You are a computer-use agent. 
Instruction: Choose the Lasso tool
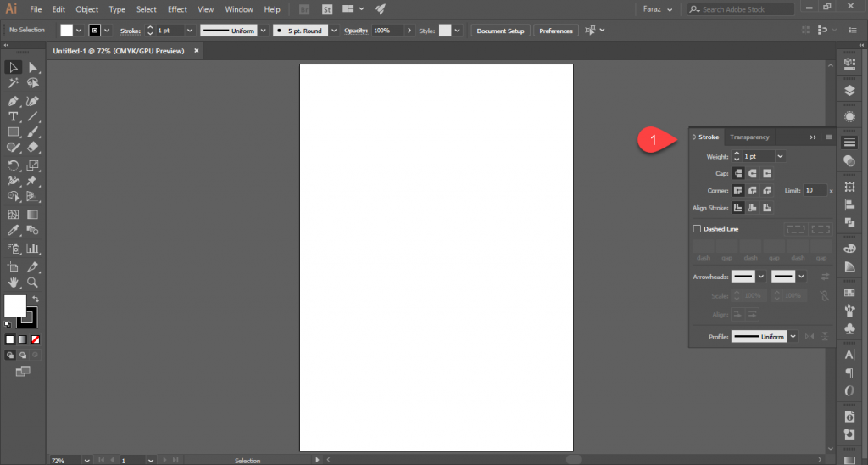(33, 83)
